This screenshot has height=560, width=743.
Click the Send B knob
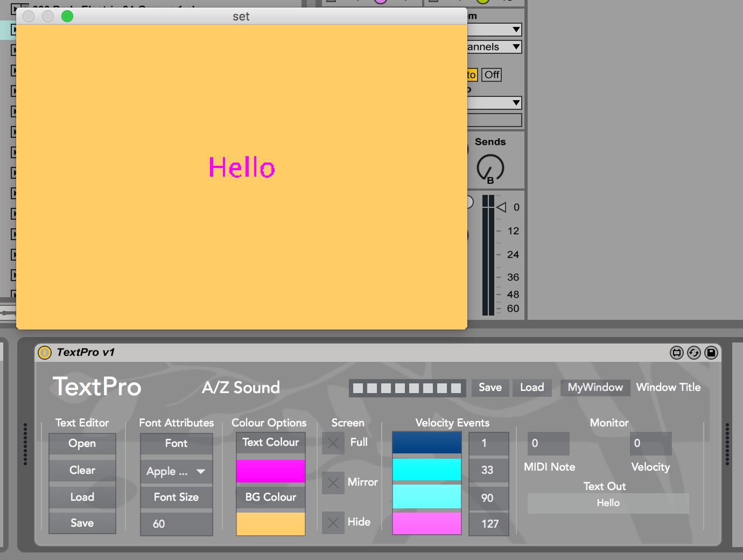(x=490, y=167)
